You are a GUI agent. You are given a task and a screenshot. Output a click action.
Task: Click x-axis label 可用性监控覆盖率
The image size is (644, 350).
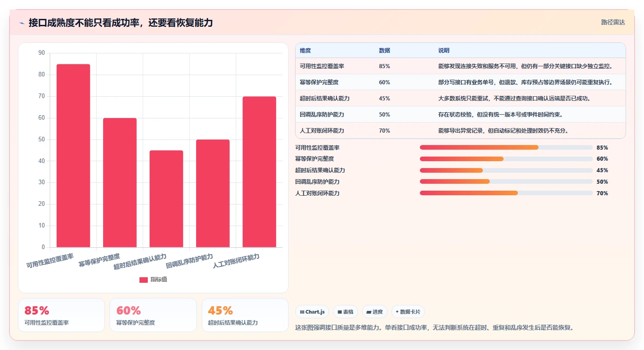pos(50,262)
